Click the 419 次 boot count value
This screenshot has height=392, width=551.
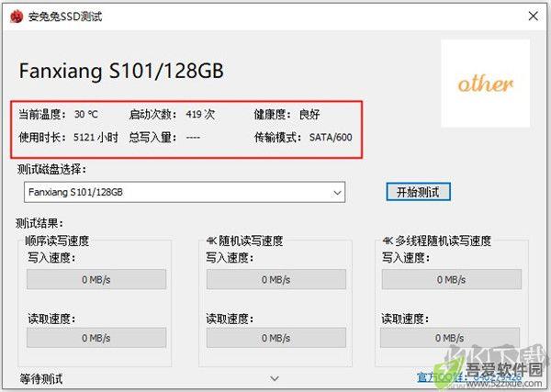(x=200, y=114)
